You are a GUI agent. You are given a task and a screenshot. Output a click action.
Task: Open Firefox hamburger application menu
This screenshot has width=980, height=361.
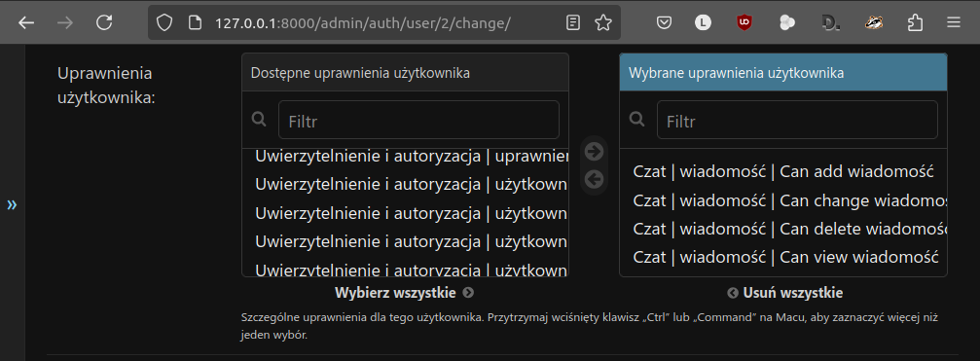[x=953, y=23]
